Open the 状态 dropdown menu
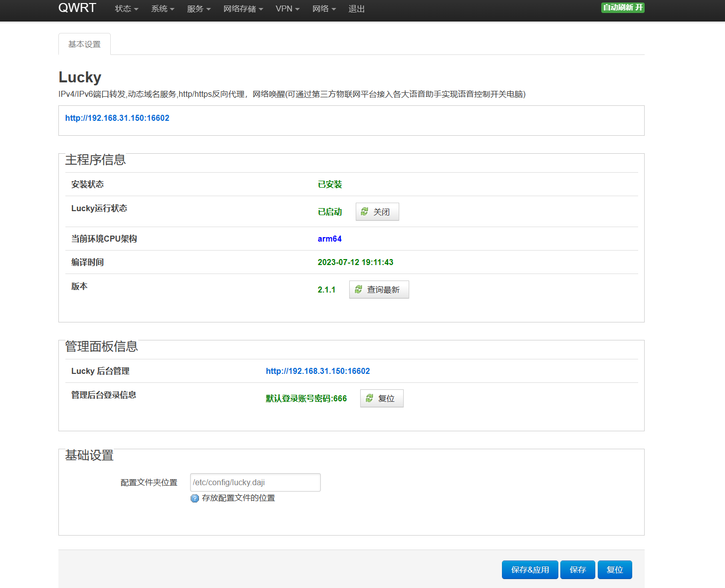The image size is (725, 588). [x=127, y=8]
